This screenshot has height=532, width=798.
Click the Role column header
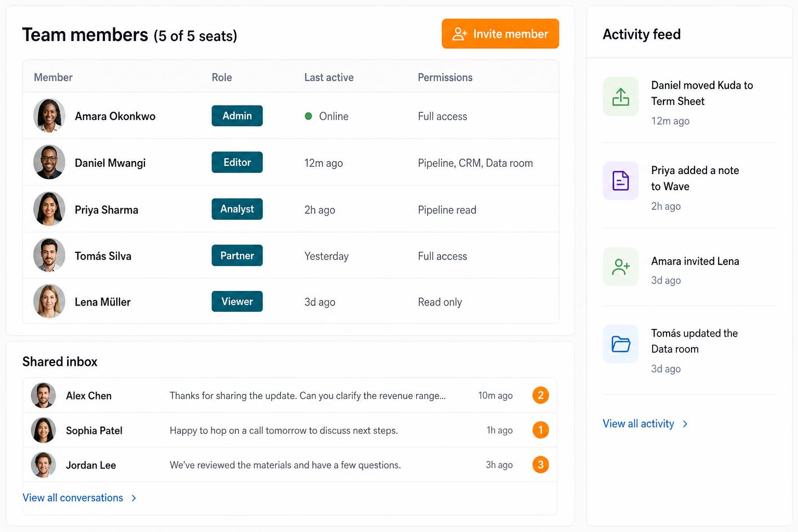coord(222,77)
